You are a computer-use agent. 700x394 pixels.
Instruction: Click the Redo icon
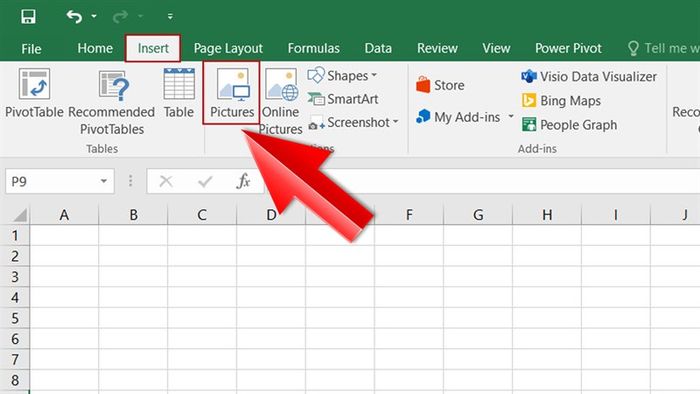pyautogui.click(x=120, y=17)
